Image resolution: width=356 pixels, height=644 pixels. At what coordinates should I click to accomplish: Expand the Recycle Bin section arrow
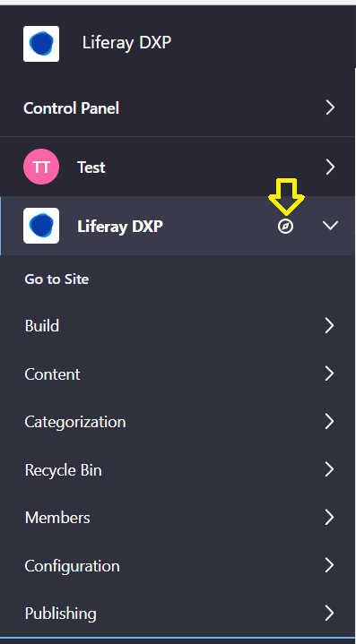[329, 469]
